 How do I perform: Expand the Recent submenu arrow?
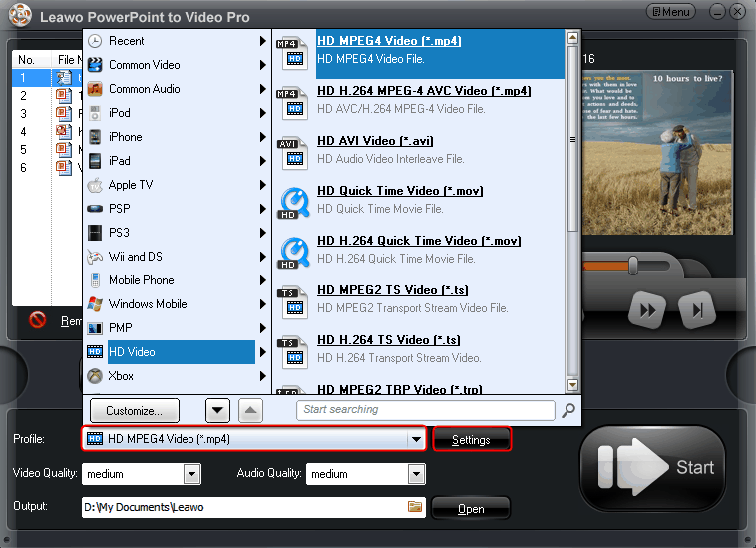[262, 41]
